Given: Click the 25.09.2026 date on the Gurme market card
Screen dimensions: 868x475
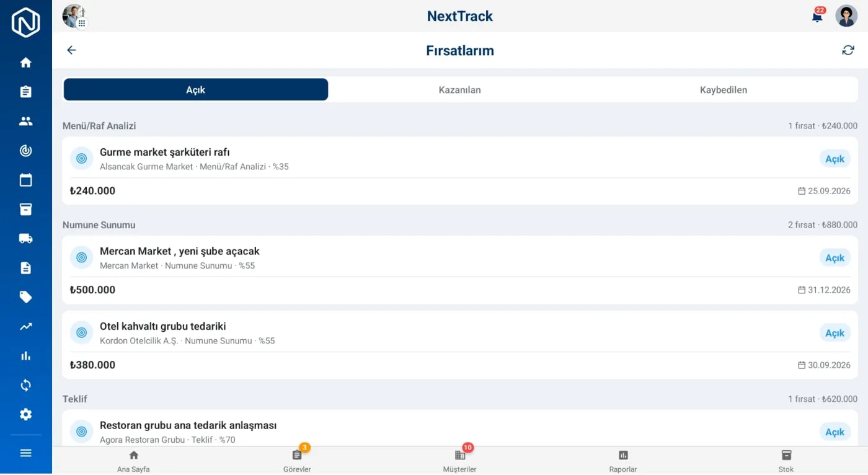Looking at the screenshot, I should [824, 191].
